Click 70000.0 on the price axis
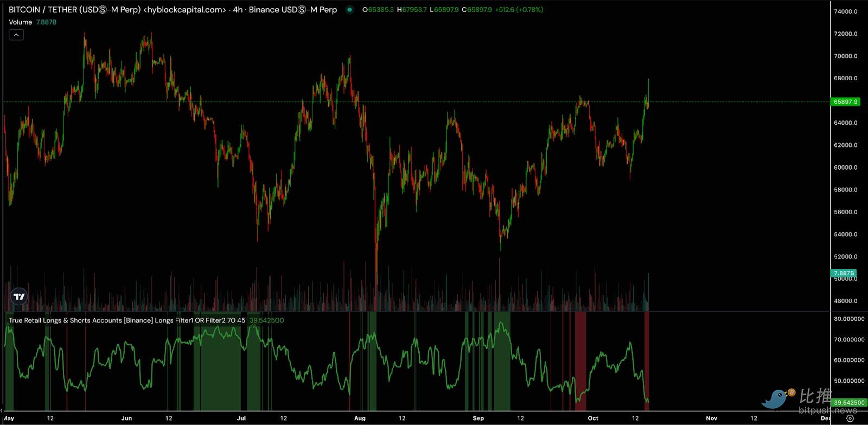Screen dimensions: 868x425 (x=845, y=56)
